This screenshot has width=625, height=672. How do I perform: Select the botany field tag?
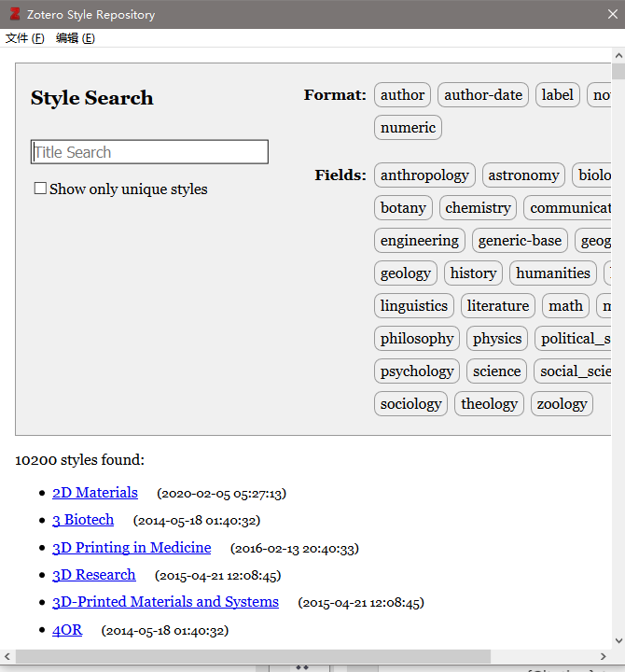pos(403,207)
